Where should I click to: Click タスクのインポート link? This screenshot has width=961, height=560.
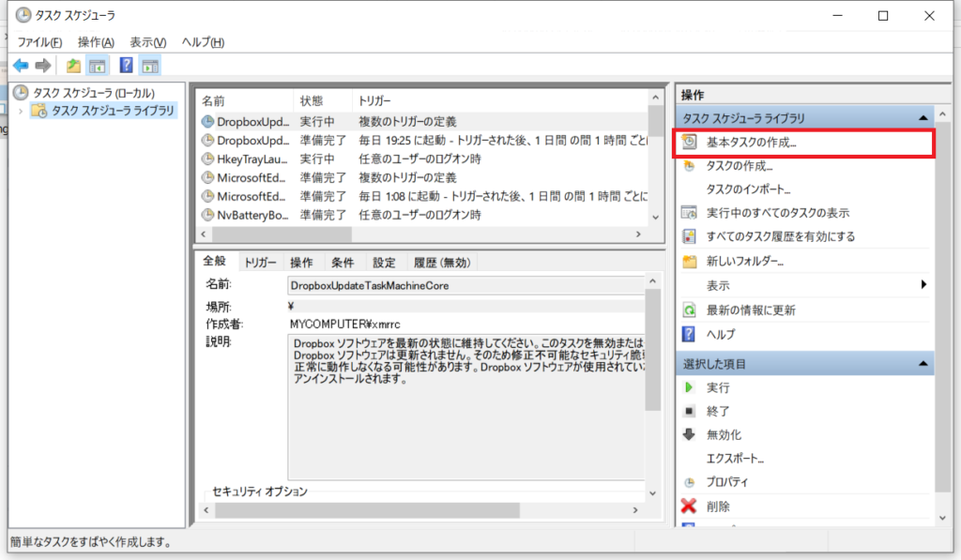(748, 189)
